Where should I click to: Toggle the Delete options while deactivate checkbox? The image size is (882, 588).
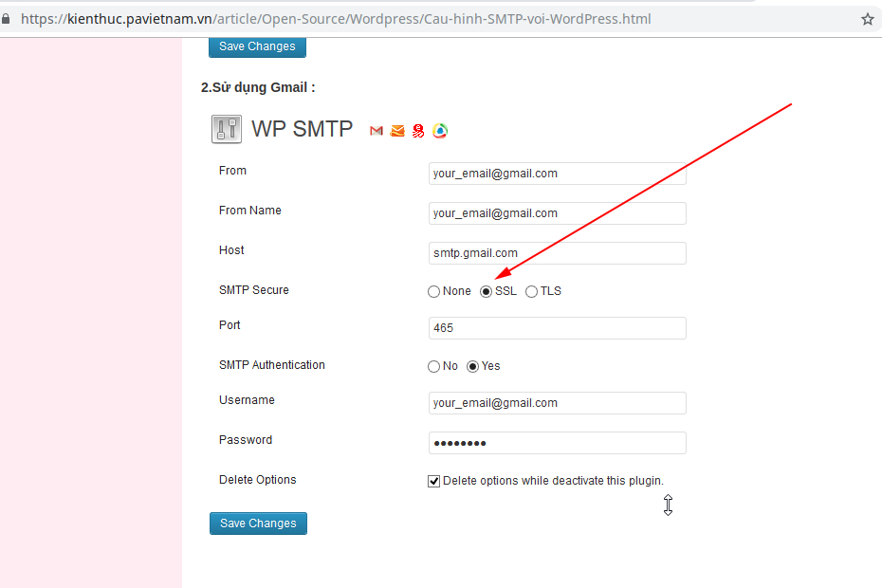click(433, 481)
